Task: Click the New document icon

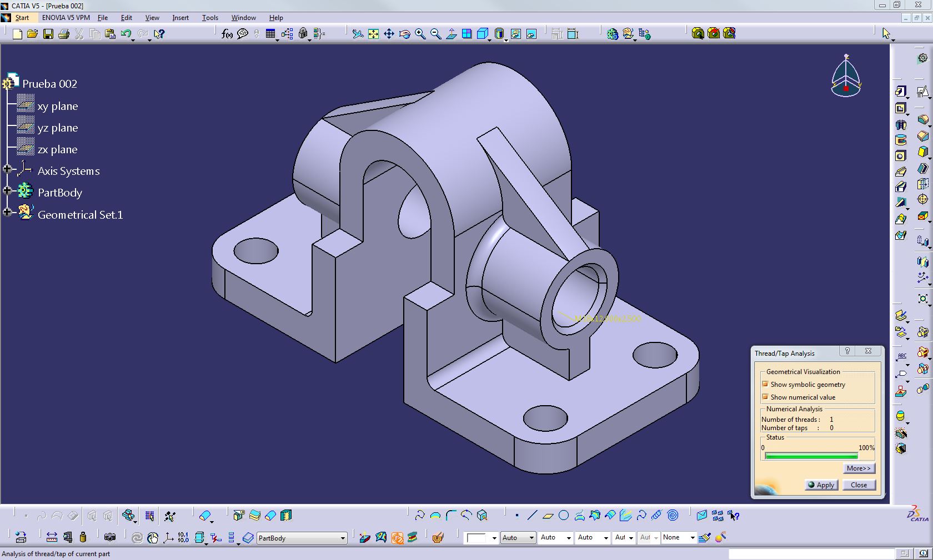Action: 17,34
